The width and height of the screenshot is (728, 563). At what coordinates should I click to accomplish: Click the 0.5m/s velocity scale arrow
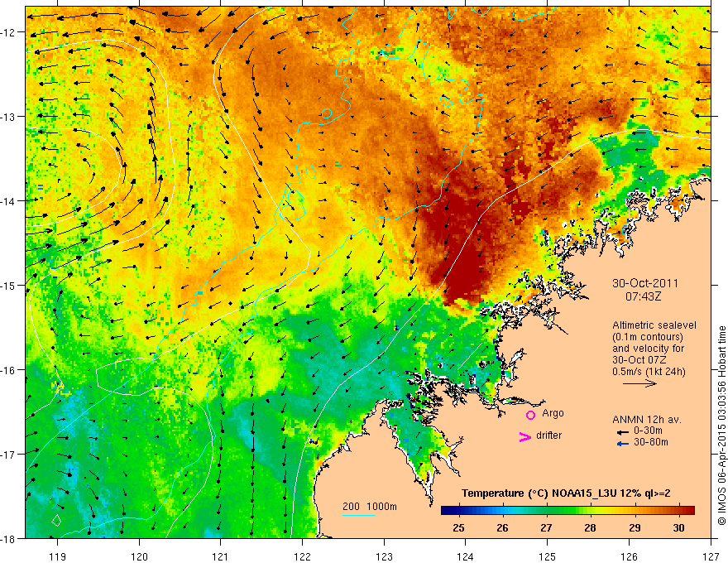click(x=639, y=383)
